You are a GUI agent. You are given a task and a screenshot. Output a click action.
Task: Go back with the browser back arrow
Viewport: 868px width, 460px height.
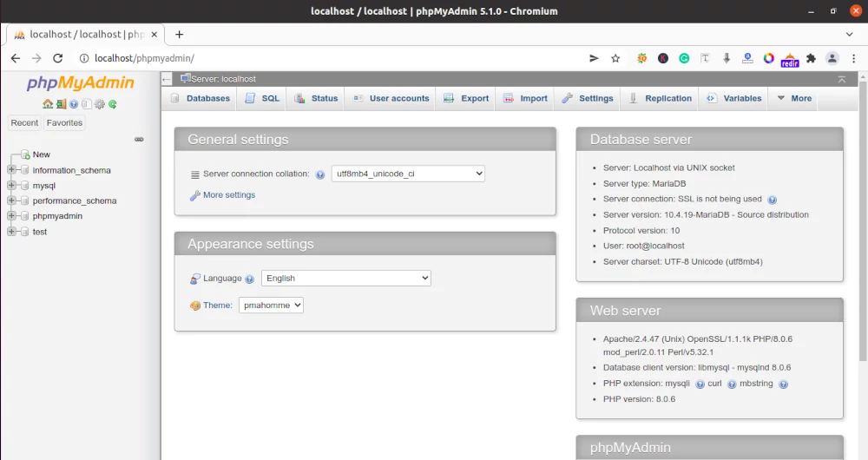[16, 58]
